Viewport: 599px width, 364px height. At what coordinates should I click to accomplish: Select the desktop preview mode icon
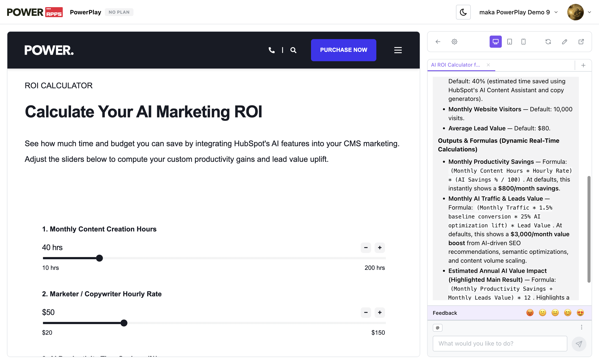pyautogui.click(x=495, y=42)
